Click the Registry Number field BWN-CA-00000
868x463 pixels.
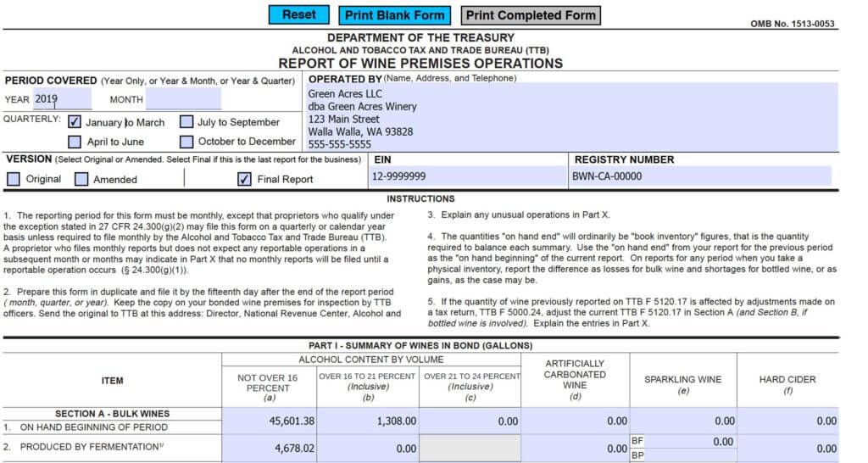pos(701,176)
